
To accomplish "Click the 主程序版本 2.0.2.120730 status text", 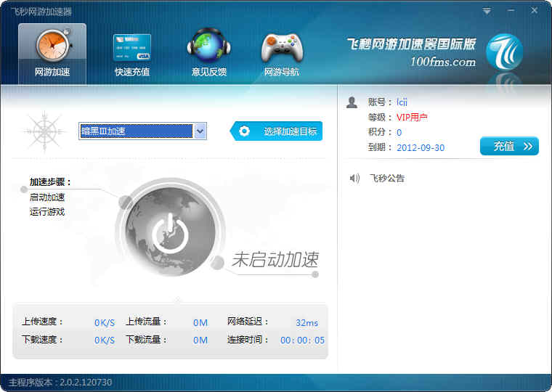I will (60, 383).
